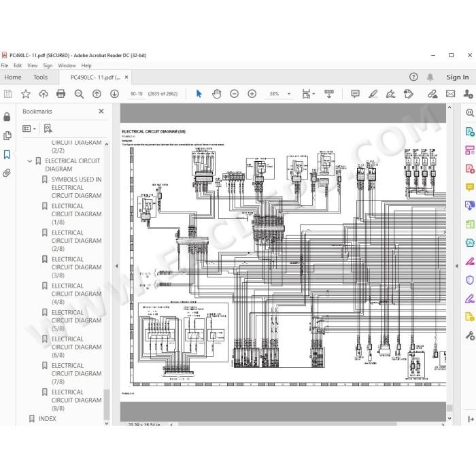Switch to the Tools tab
Screen dimensions: 476x476
(x=40, y=77)
